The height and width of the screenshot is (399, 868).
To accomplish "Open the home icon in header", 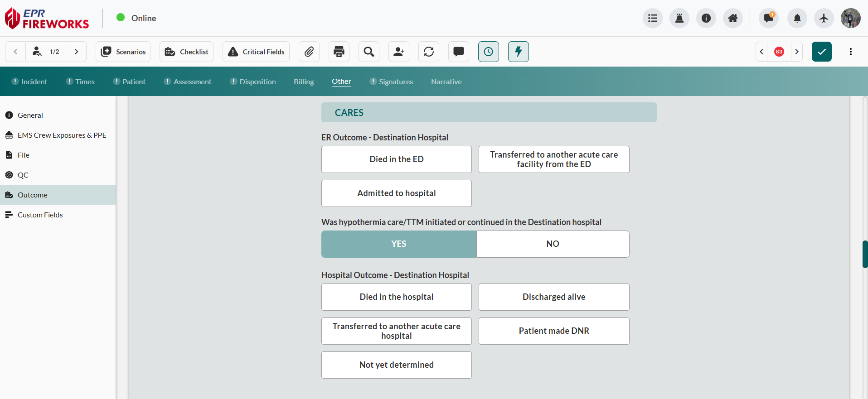I will (732, 18).
